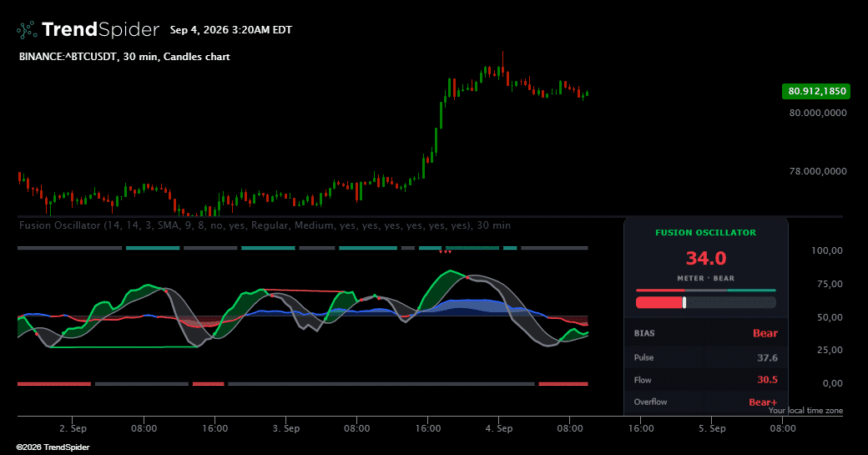Click the '©2026 TrendSpider' copyright text
The height and width of the screenshot is (455, 868).
(53, 447)
